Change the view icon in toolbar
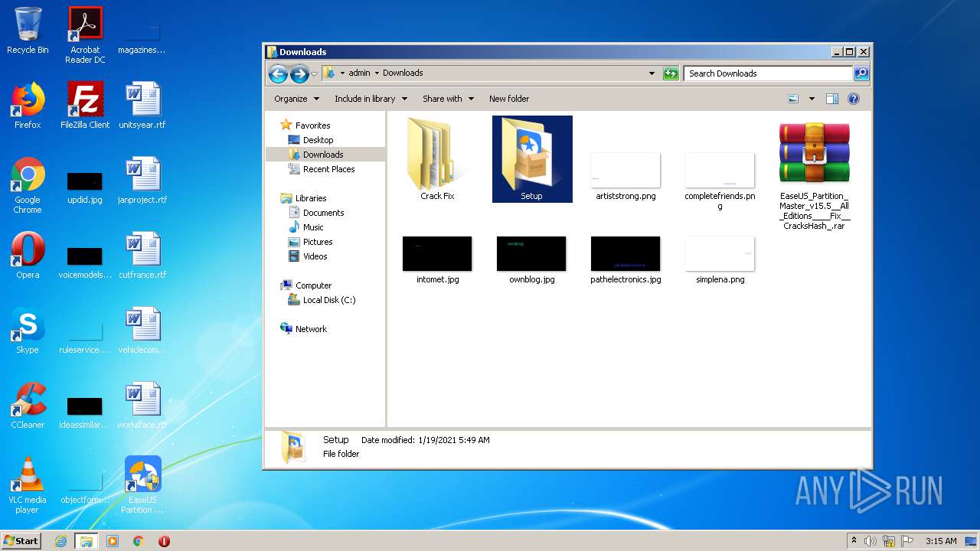The image size is (980, 551). click(793, 99)
